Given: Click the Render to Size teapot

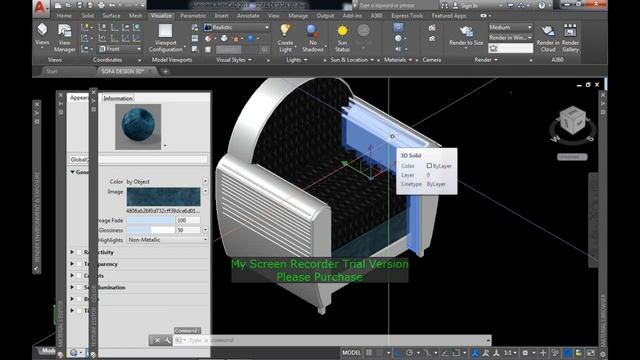Looking at the screenshot, I should [466, 31].
